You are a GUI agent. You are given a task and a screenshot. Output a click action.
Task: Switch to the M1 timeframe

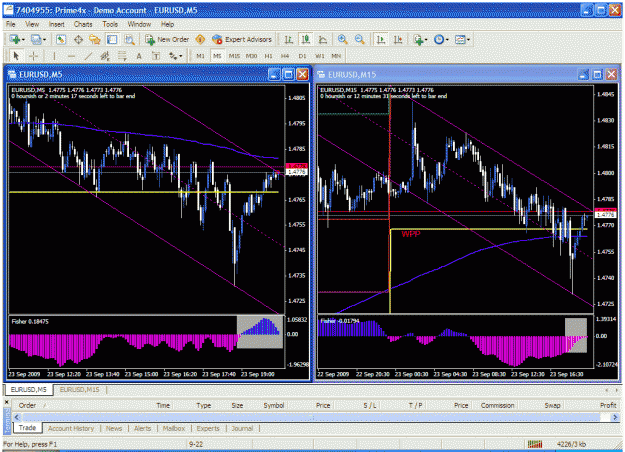[x=200, y=56]
